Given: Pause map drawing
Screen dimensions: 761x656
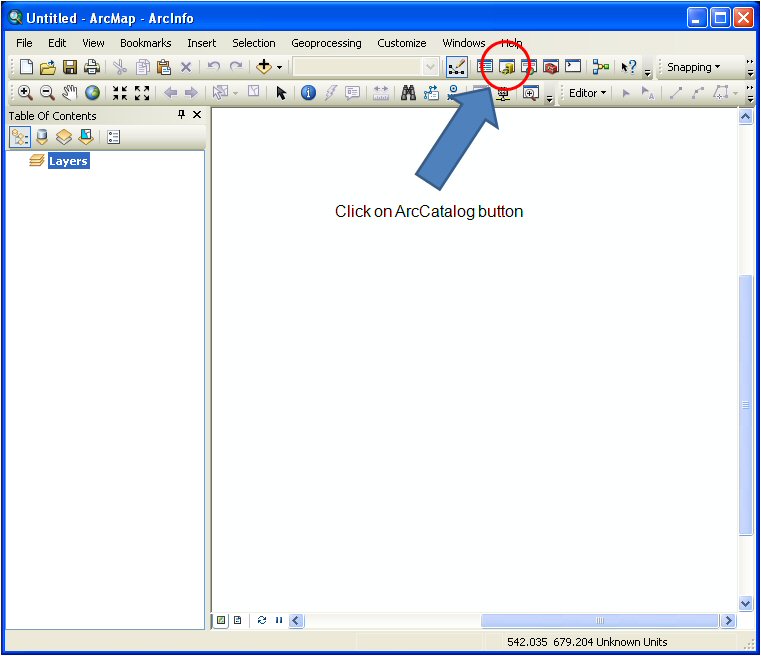Looking at the screenshot, I should pos(279,620).
